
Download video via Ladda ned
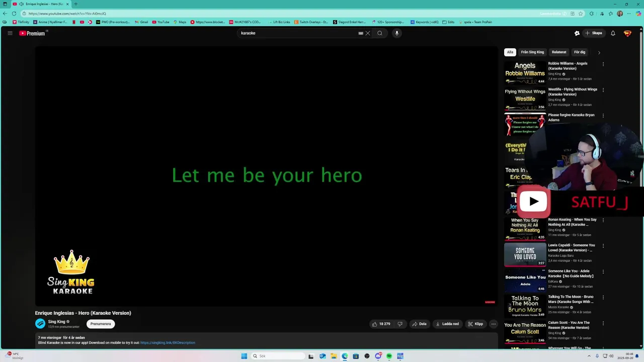coord(447,324)
